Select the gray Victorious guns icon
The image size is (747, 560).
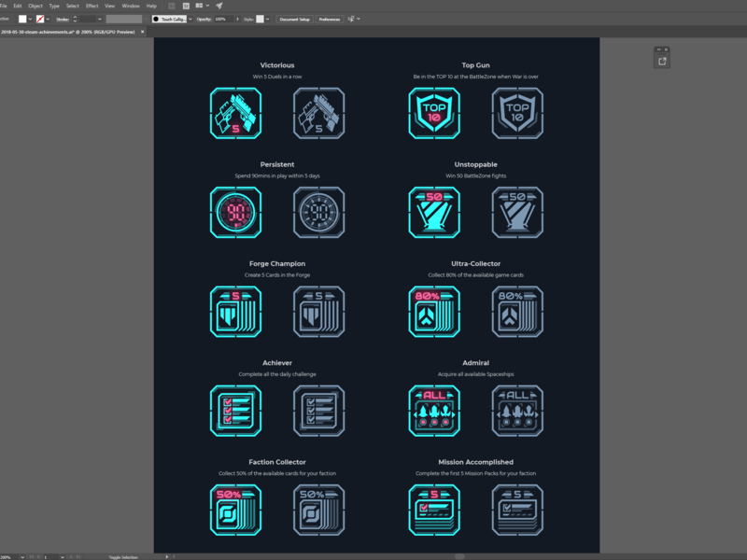pos(319,113)
